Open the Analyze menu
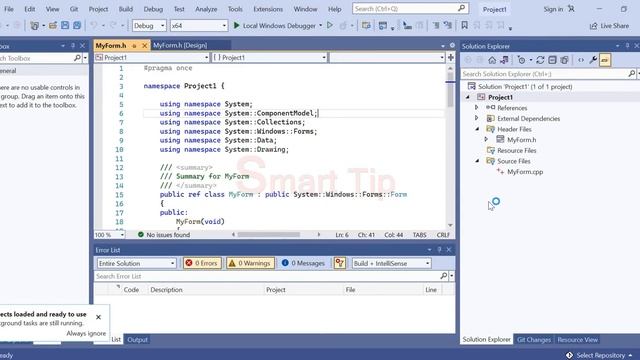Viewport: 640px width, 360px height. point(206,9)
